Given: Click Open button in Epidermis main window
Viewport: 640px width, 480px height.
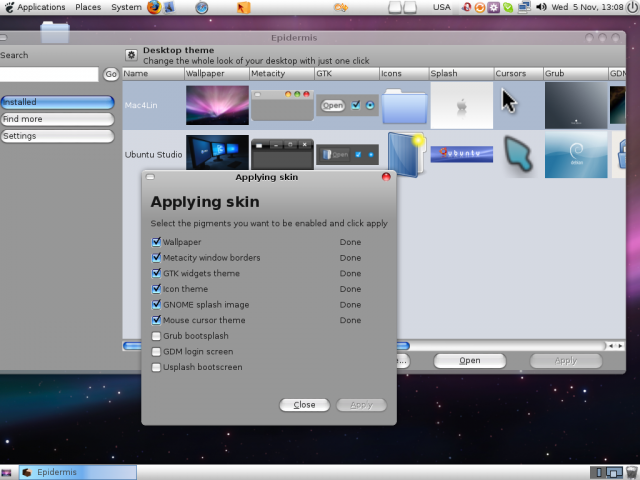Looking at the screenshot, I should 470,361.
